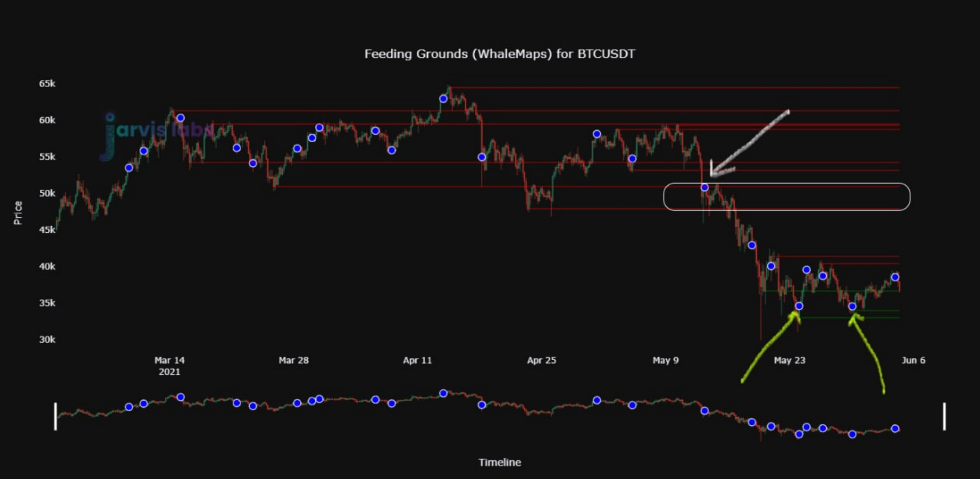Click the tail of the left green arrow

[x=742, y=380]
